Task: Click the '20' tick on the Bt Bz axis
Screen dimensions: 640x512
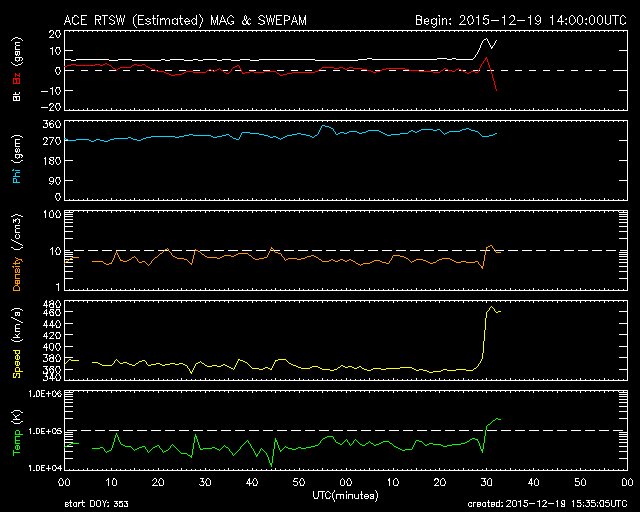Action: pos(55,34)
